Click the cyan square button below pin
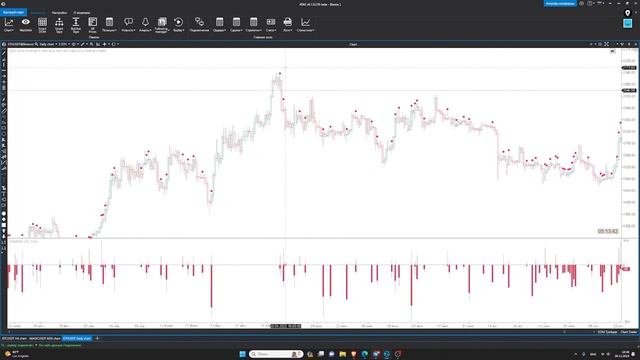The image size is (640, 360). 628,24
